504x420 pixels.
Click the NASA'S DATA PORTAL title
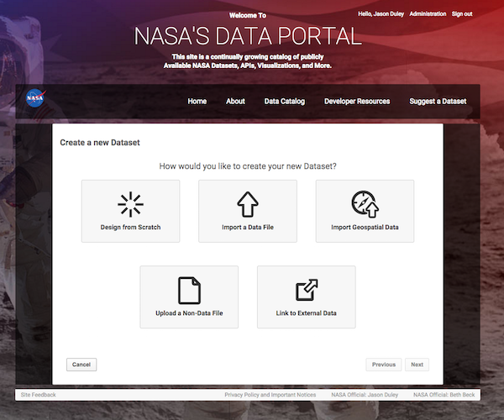coord(248,36)
